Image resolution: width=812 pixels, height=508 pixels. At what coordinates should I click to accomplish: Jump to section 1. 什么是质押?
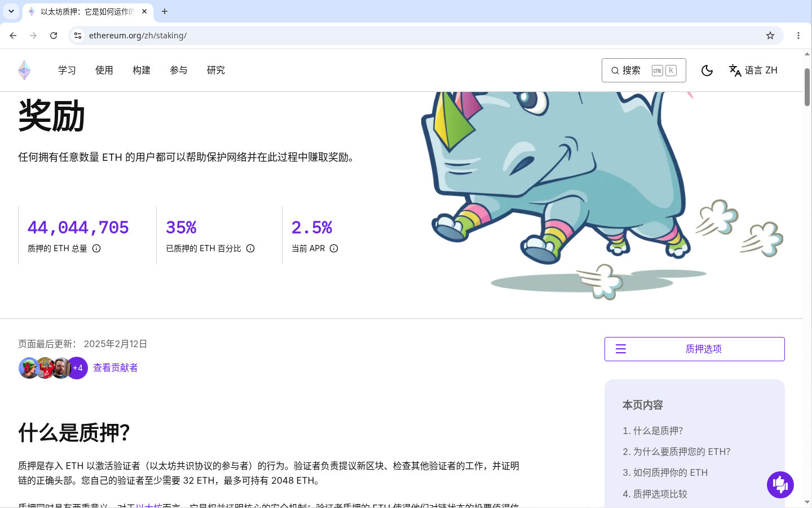pyautogui.click(x=652, y=431)
